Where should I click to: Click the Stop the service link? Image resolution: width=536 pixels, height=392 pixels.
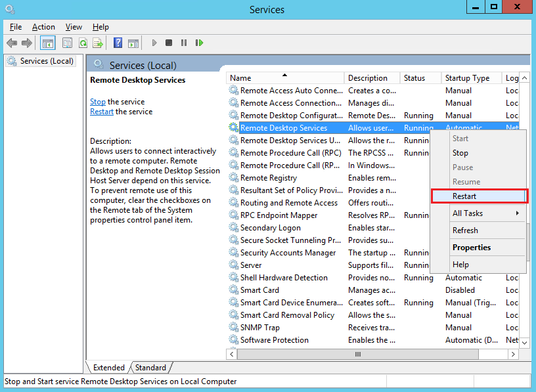(x=97, y=102)
